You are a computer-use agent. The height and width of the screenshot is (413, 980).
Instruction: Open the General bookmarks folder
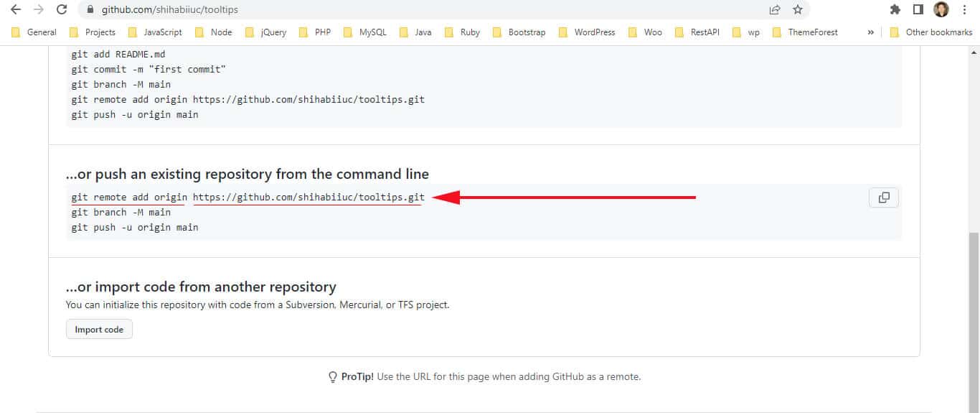click(x=34, y=32)
